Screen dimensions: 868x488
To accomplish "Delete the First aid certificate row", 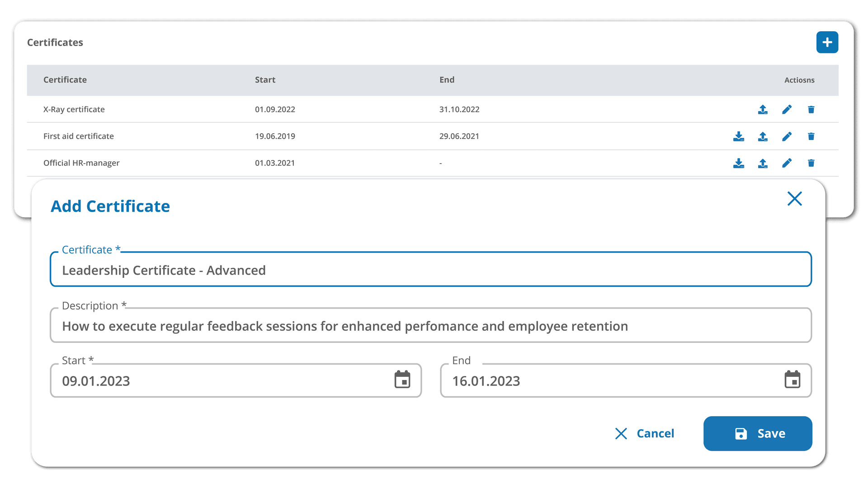I will tap(811, 136).
